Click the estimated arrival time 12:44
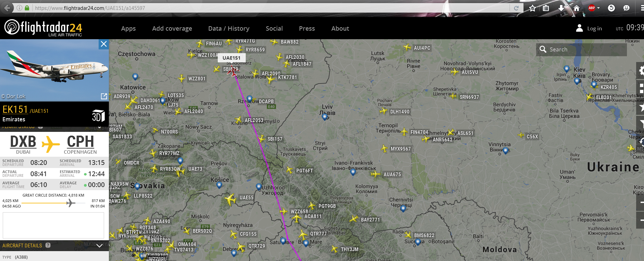The image size is (644, 261). click(x=96, y=174)
